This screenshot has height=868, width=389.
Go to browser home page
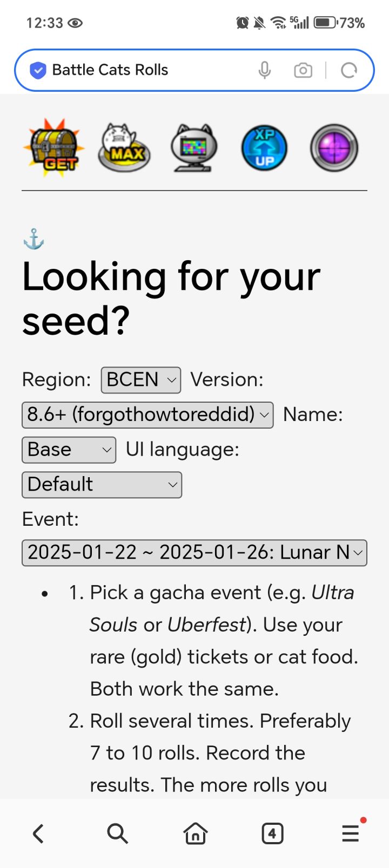(x=195, y=833)
